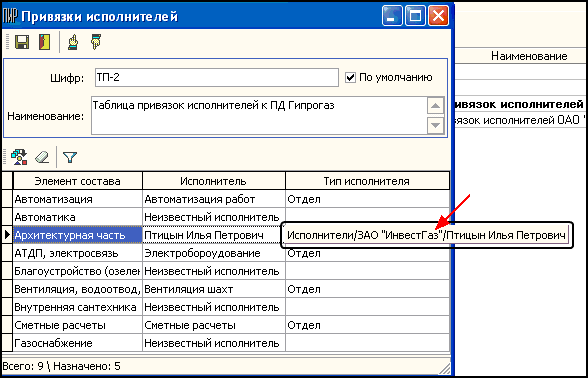
Task: Click the window title bar app icon
Action: click(10, 16)
